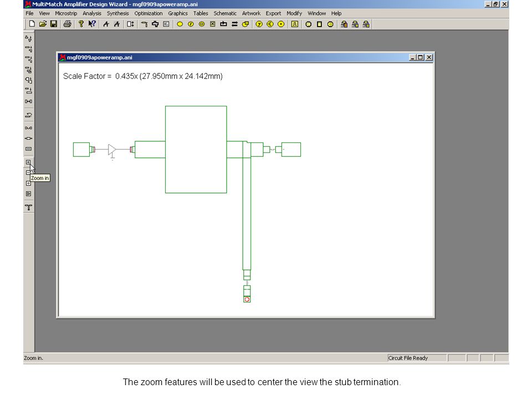Click the flat rectangle icon in left toolbar
The width and height of the screenshot is (532, 399).
pyautogui.click(x=28, y=149)
